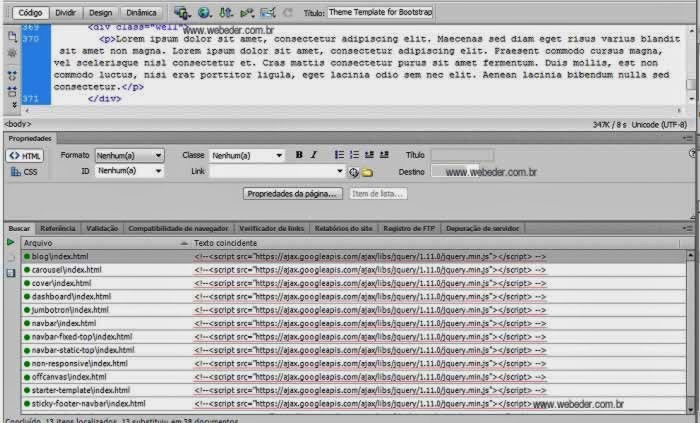Click collapse full tag icon
This screenshot has height=423, width=700.
(12, 75)
